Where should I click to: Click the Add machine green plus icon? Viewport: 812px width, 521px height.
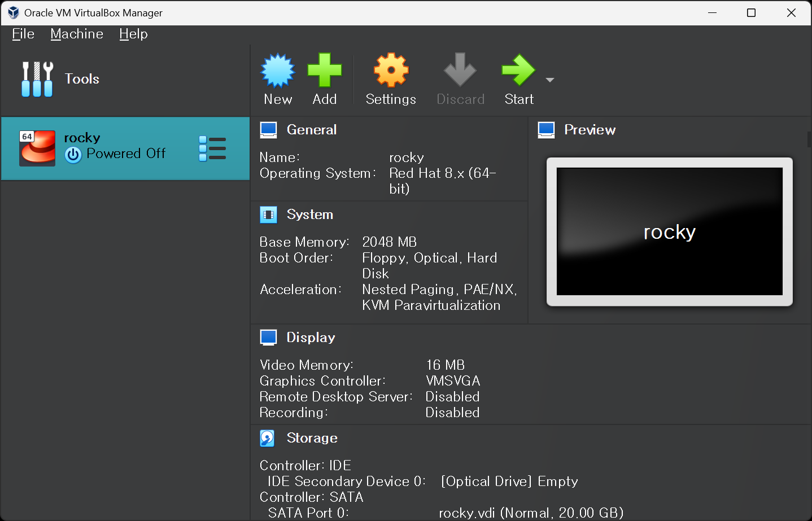[325, 71]
